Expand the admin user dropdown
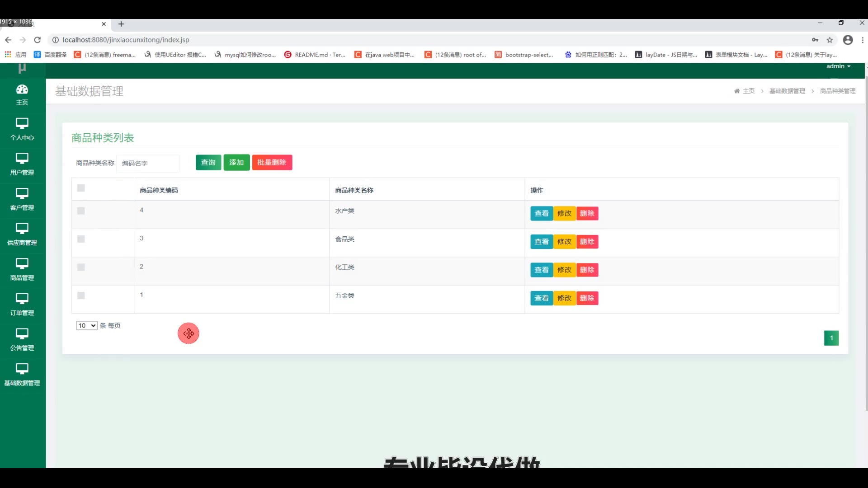 (838, 66)
